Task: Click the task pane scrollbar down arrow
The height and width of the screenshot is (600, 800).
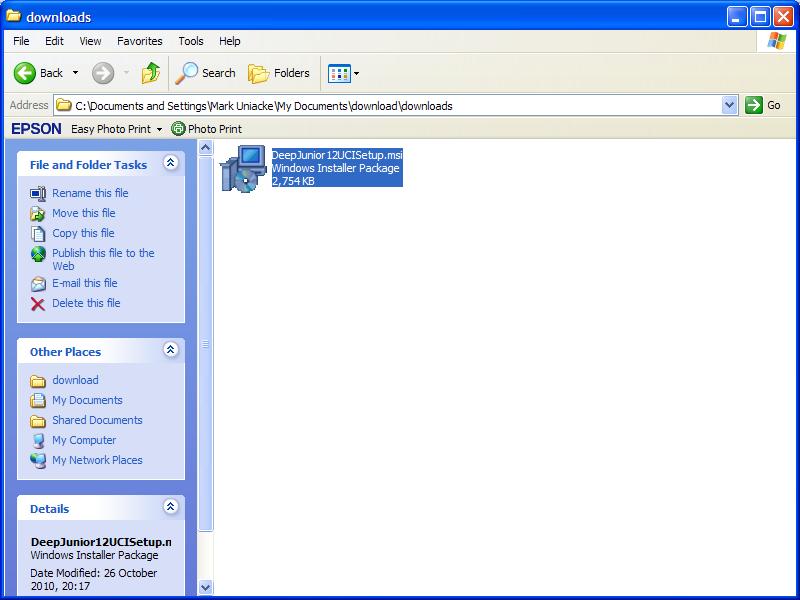Action: pyautogui.click(x=206, y=587)
